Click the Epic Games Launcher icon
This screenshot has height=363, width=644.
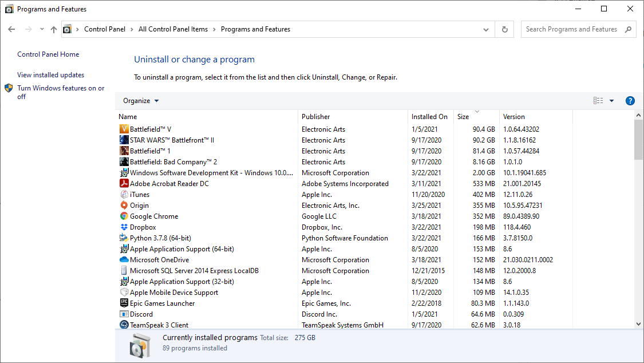[124, 303]
